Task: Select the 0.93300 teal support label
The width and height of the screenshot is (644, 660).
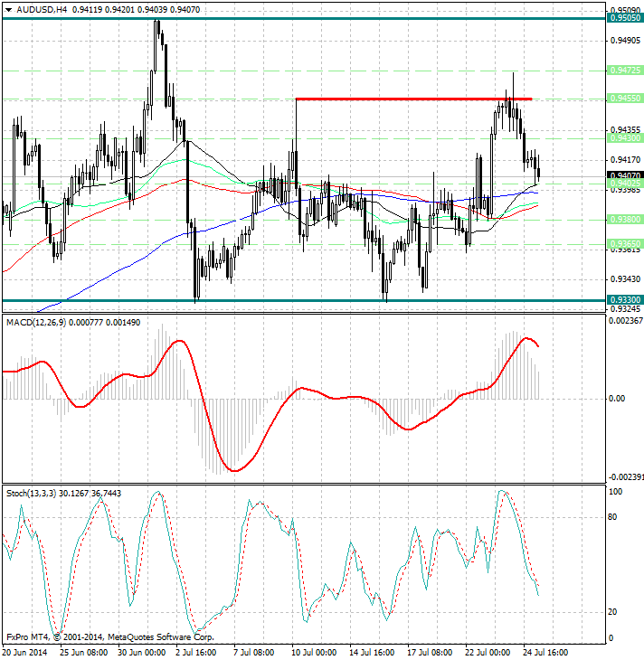Action: (x=626, y=299)
